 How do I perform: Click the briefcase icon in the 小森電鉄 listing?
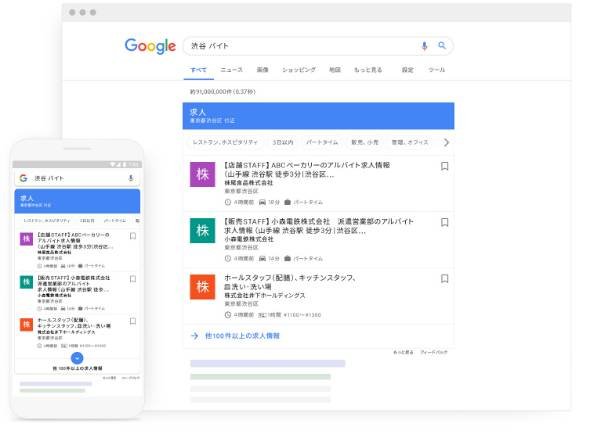point(287,259)
